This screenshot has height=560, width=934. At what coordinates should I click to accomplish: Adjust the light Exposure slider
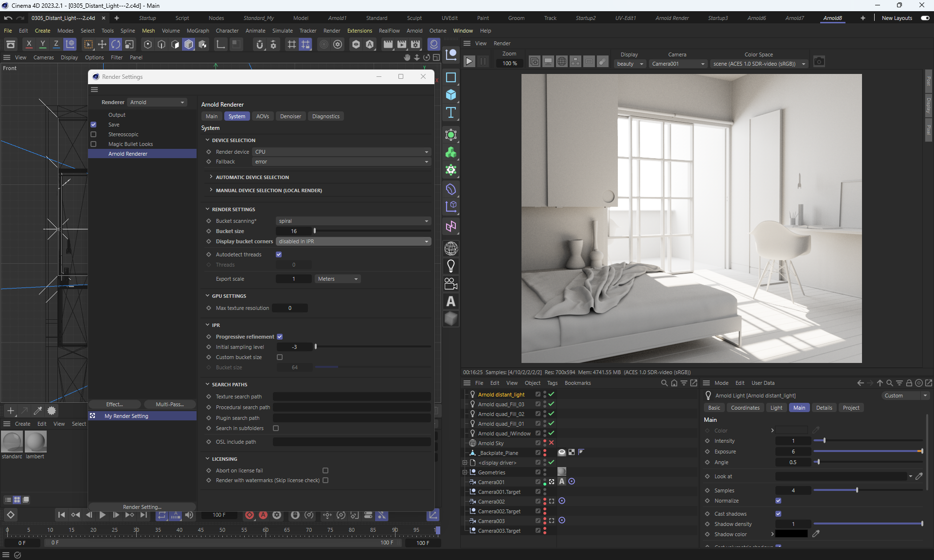click(x=868, y=452)
